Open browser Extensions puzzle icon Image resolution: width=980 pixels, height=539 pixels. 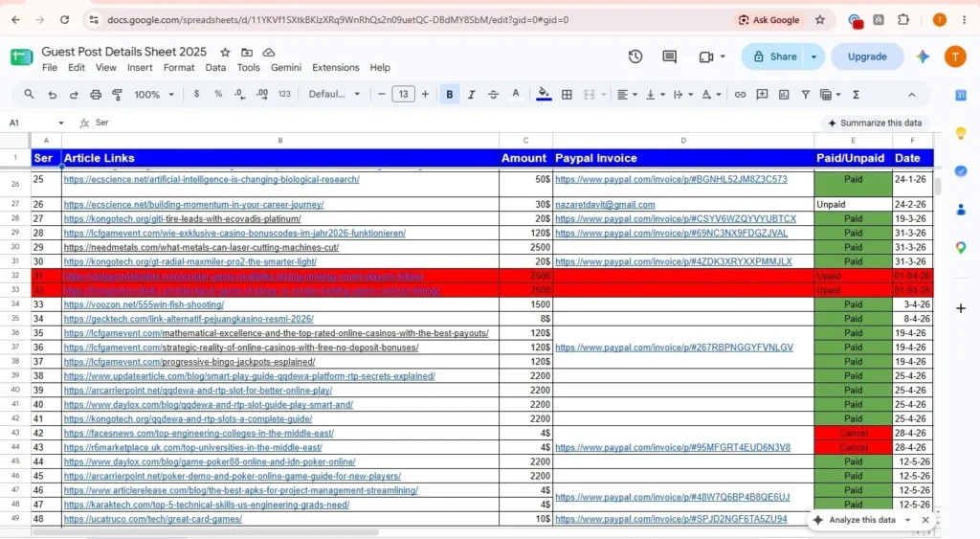(x=903, y=20)
